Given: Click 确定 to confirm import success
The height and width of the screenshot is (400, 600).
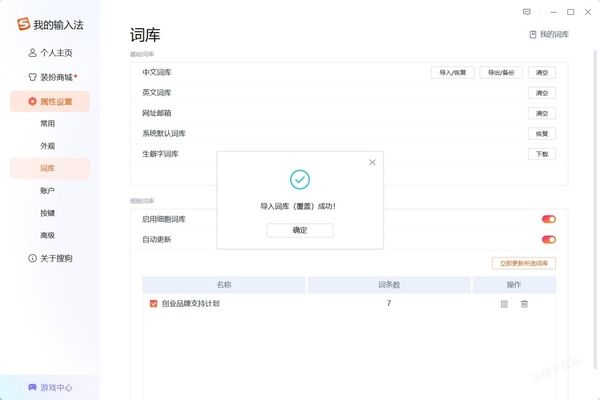Looking at the screenshot, I should [x=299, y=230].
